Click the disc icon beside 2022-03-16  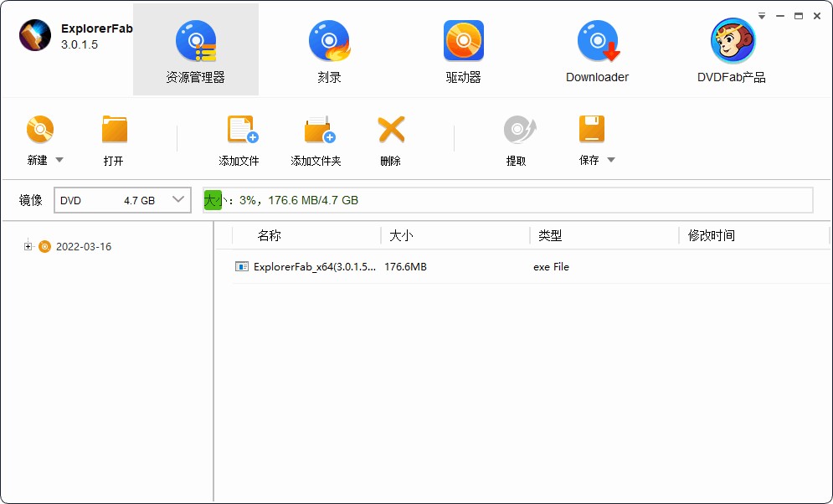pyautogui.click(x=44, y=246)
